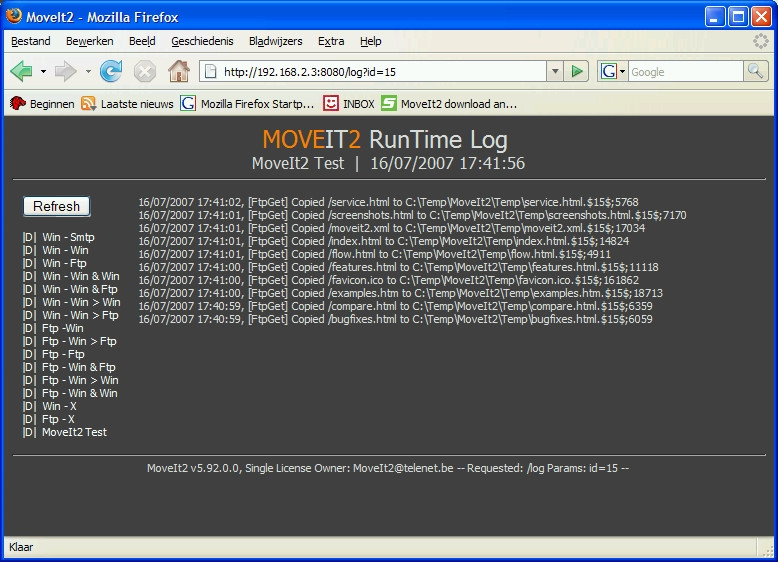Click the bugfixes.html log line
The image size is (778, 562).
[x=395, y=318]
